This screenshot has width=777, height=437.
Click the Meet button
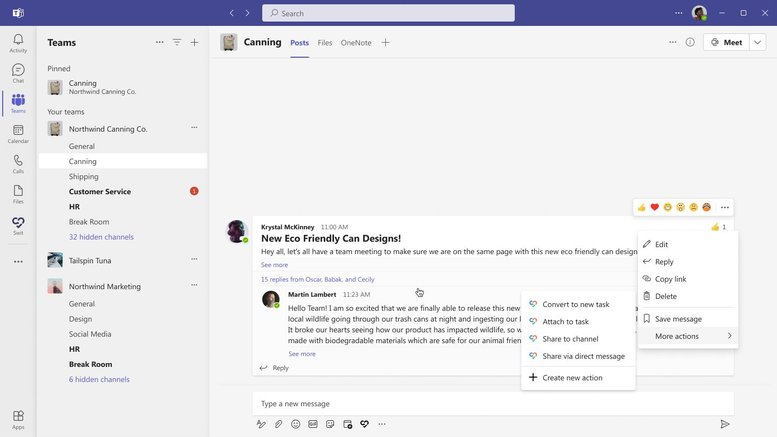pos(726,43)
